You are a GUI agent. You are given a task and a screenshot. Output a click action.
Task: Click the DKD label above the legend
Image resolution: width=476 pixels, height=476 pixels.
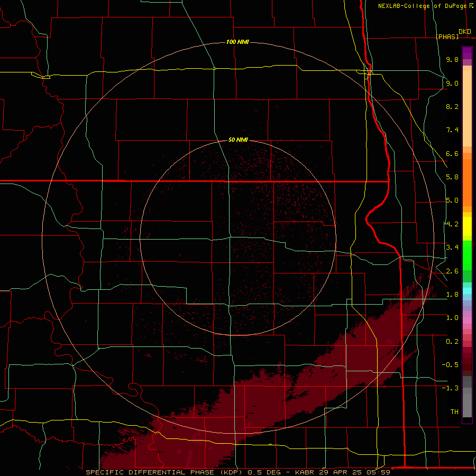pos(465,32)
